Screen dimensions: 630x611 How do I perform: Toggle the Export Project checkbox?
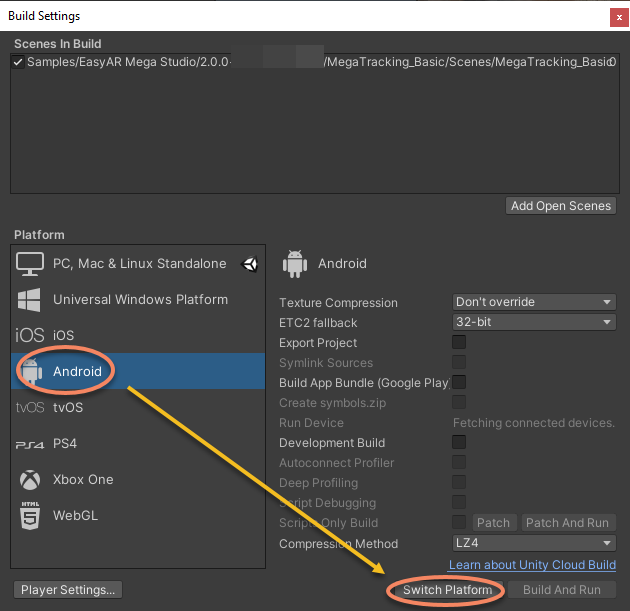coord(459,342)
